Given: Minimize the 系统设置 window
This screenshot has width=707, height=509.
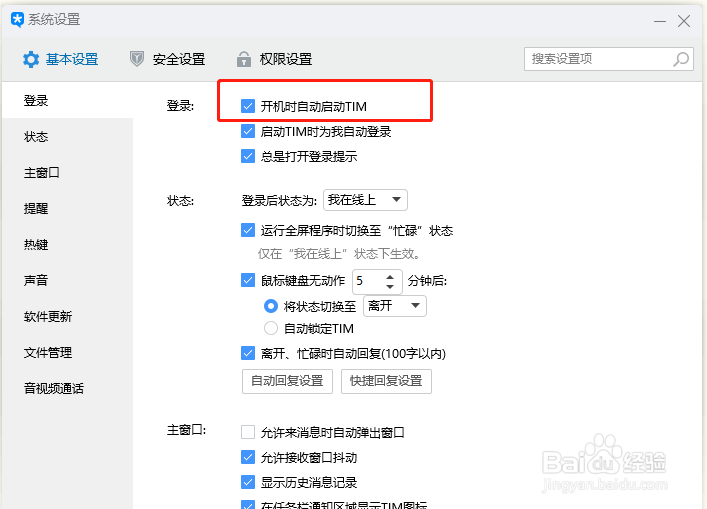Looking at the screenshot, I should coord(660,21).
